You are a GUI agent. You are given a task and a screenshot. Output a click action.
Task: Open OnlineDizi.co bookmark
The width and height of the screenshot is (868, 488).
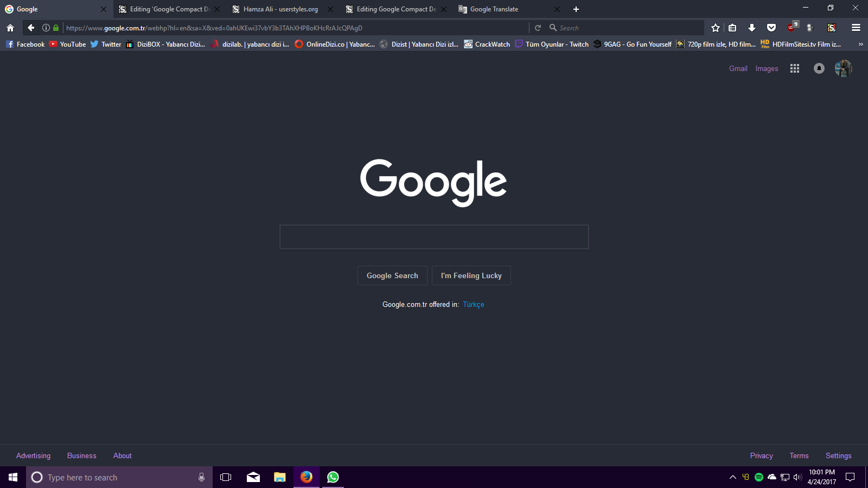[335, 44]
